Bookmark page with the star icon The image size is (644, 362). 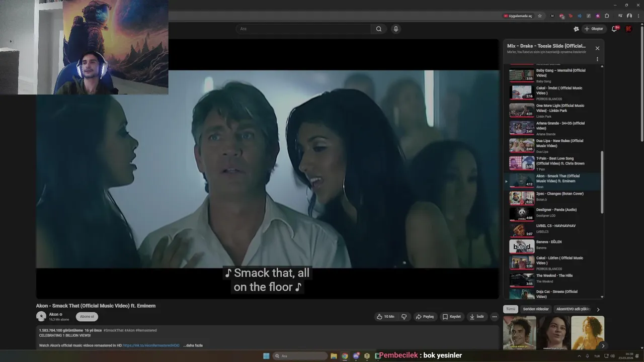(540, 16)
